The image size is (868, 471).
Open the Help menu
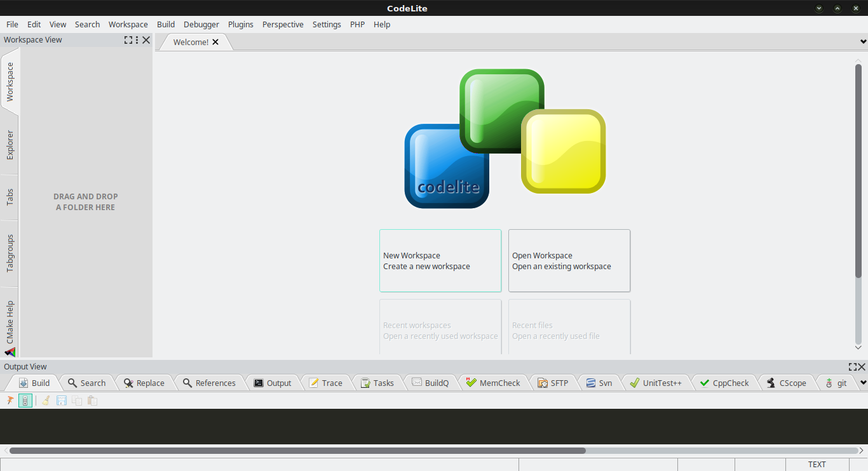(382, 24)
